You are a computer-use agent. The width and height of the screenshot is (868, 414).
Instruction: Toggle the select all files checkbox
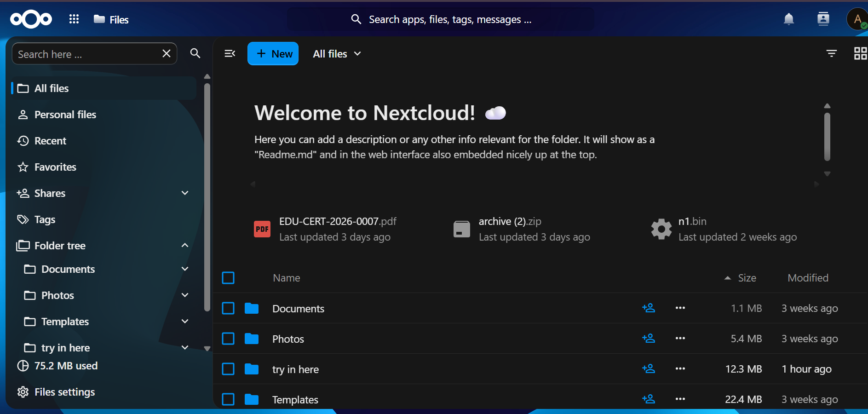(228, 278)
